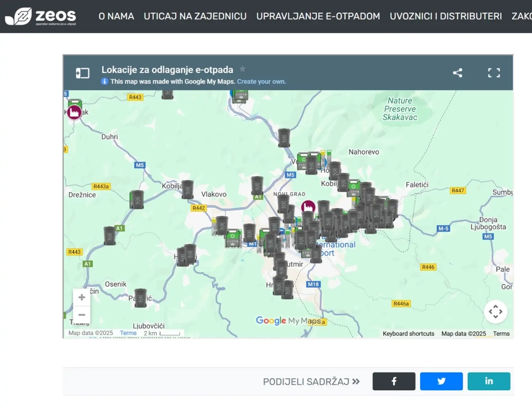Share content on Twitter
532x420 pixels.
[441, 381]
